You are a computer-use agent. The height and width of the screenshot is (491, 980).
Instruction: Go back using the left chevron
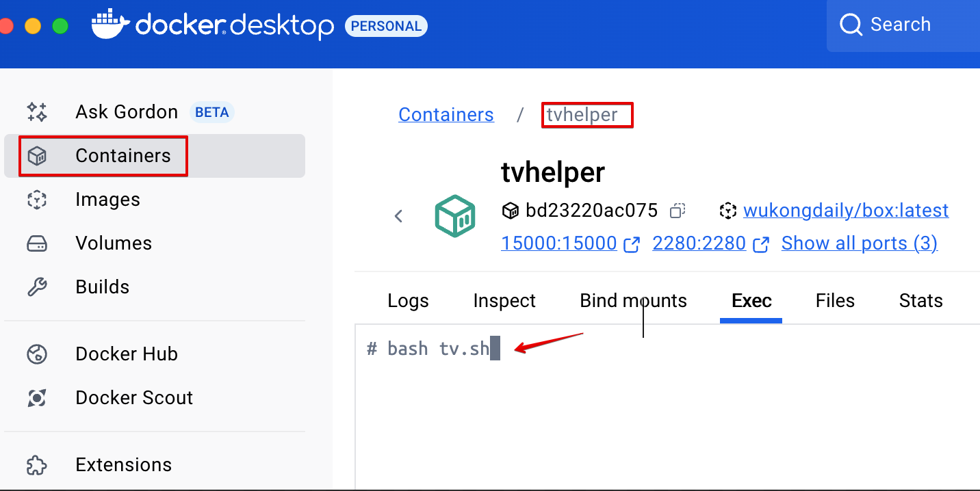point(399,216)
